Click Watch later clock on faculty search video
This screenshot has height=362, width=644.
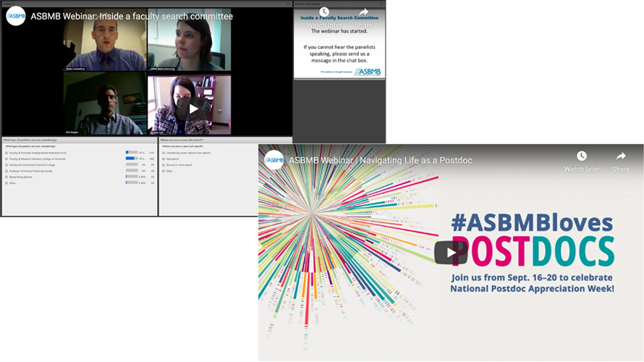324,12
